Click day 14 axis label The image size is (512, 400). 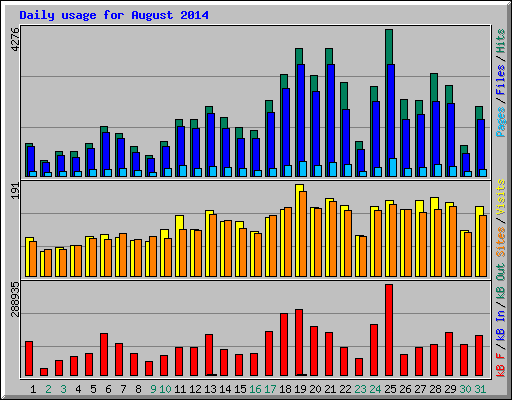225,389
